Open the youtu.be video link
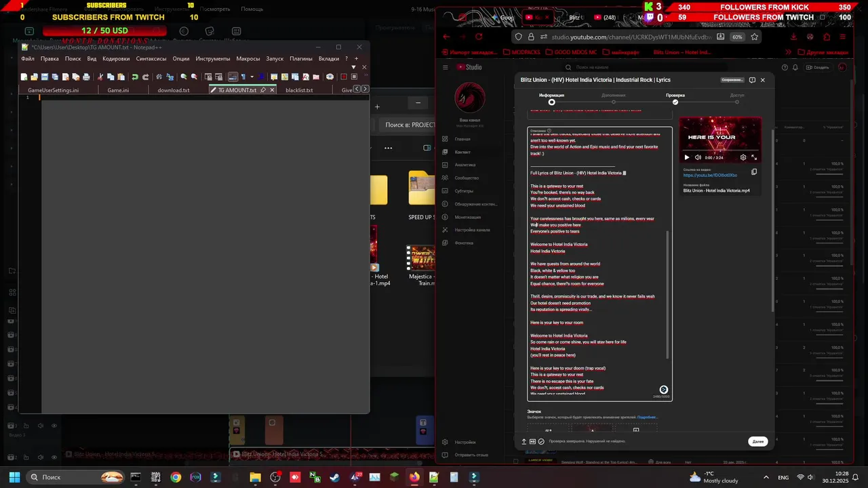Screen dimensions: 868x488 [710, 176]
